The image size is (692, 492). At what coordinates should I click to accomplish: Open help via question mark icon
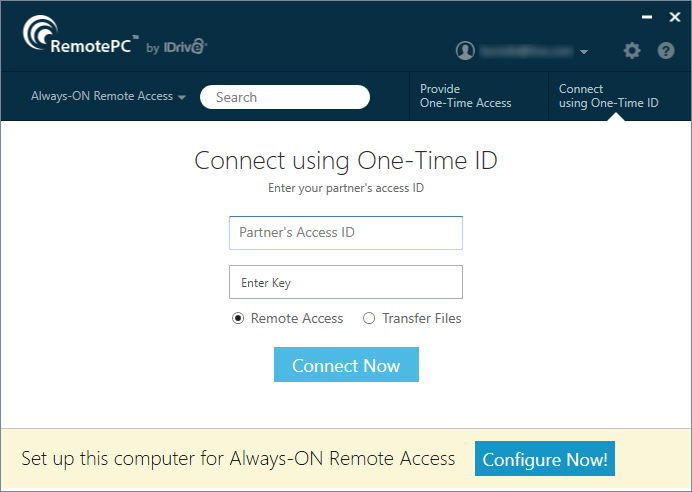666,50
